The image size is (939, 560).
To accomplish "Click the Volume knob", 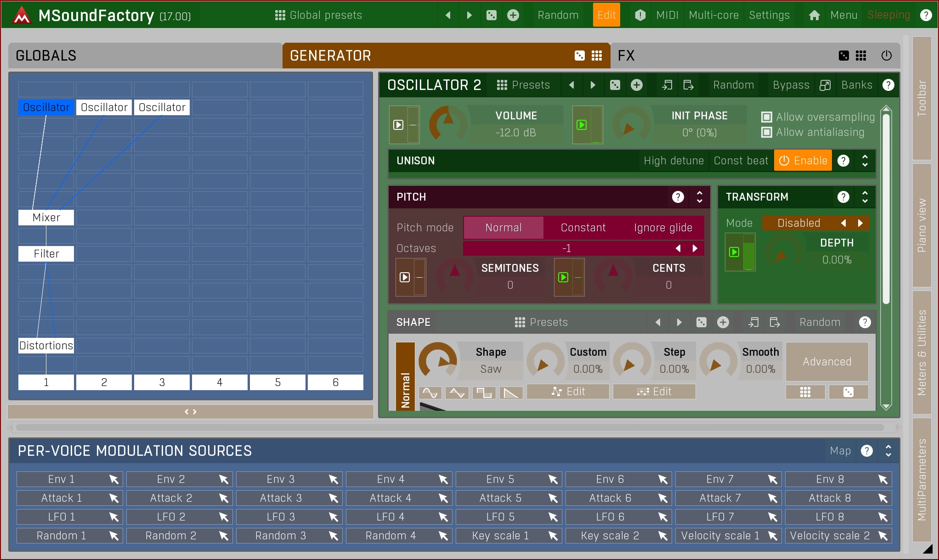I will (x=447, y=123).
